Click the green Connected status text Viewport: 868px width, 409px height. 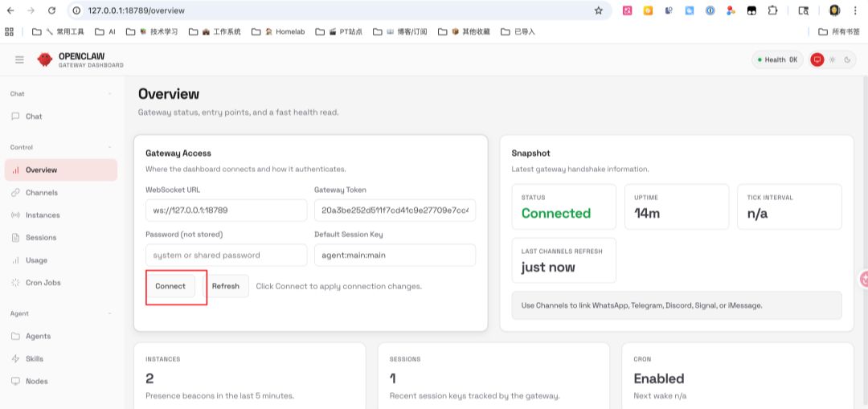tap(556, 213)
